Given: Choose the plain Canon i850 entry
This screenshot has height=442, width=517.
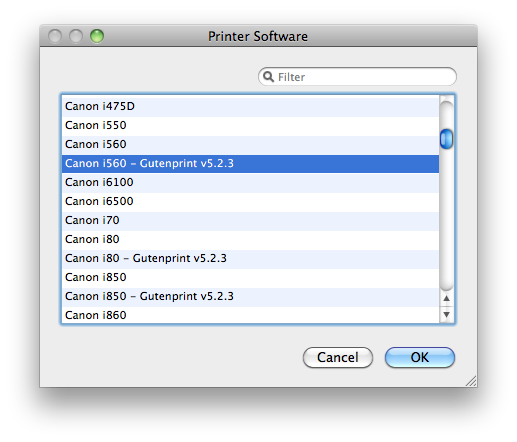Looking at the screenshot, I should coord(250,277).
